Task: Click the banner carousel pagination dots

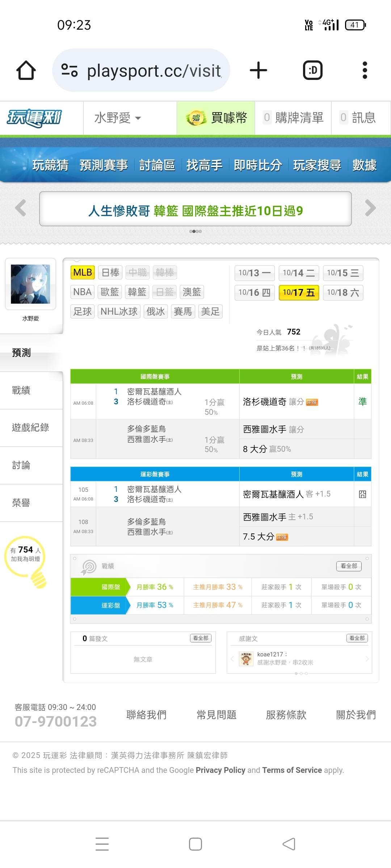Action: click(x=195, y=231)
